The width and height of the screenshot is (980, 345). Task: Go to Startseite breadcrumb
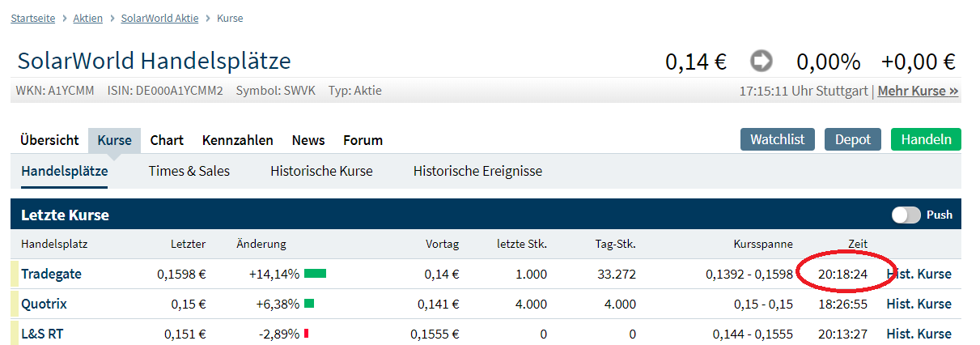(33, 18)
